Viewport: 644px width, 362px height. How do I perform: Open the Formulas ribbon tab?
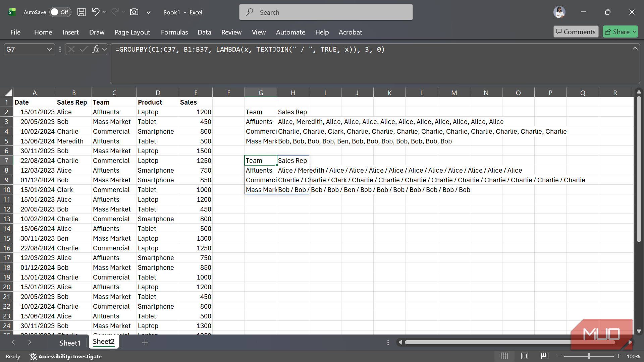click(174, 32)
